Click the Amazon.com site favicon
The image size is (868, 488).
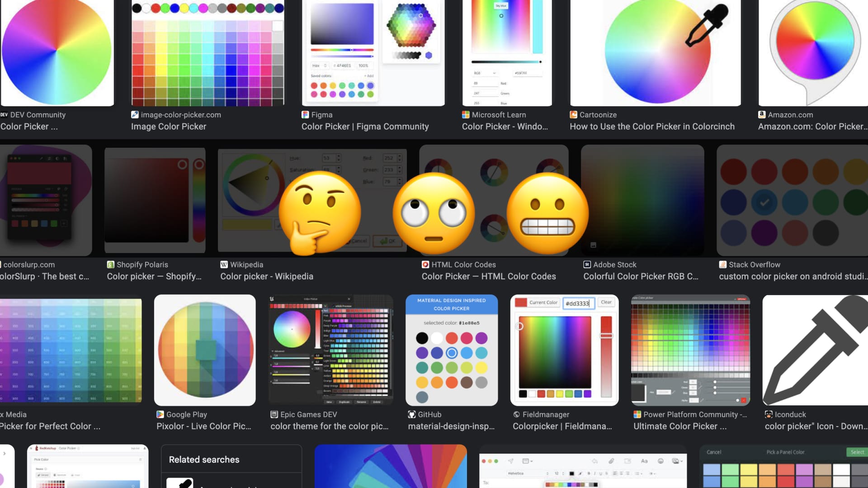762,115
